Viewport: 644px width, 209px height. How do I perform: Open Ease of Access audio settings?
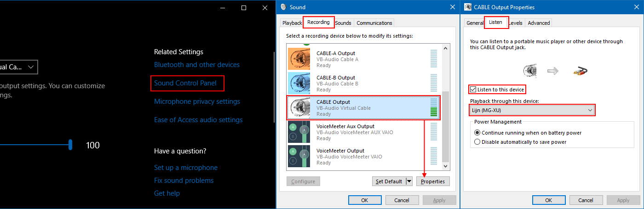(198, 120)
